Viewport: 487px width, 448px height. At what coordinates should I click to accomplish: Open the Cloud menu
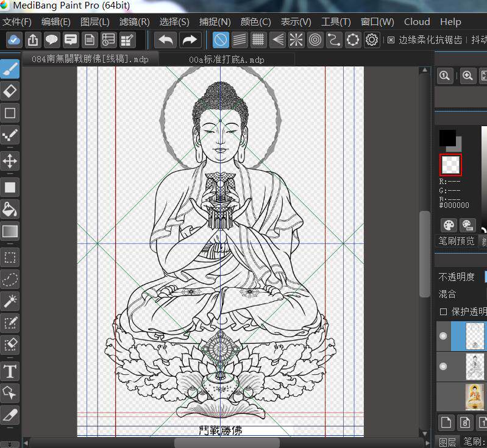[417, 22]
